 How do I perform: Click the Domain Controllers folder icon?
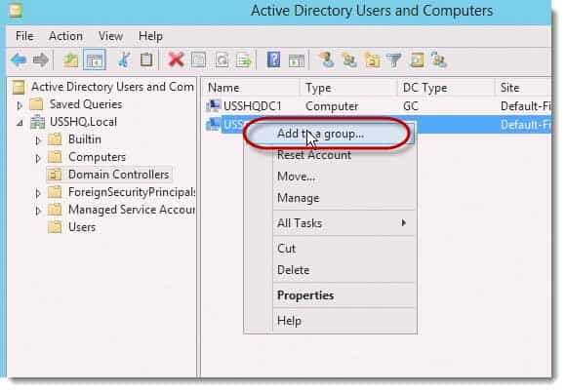point(55,175)
